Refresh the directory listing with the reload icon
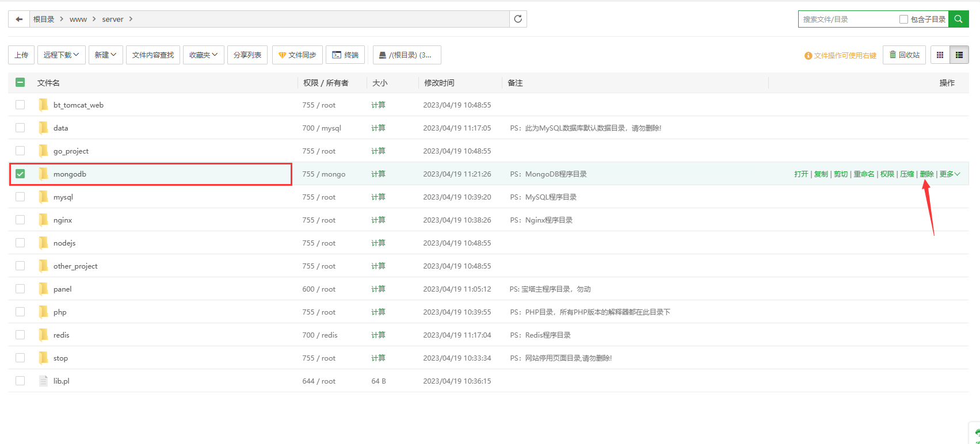 pyautogui.click(x=518, y=19)
